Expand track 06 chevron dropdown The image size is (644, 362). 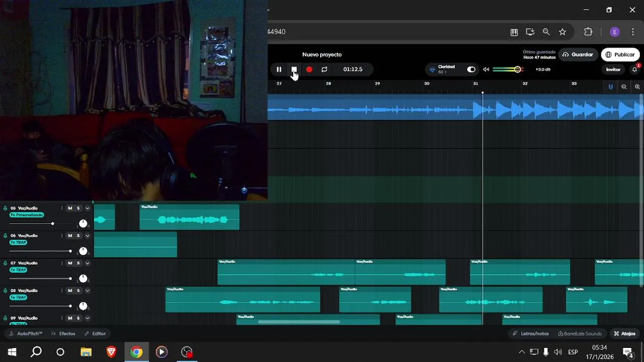87,236
